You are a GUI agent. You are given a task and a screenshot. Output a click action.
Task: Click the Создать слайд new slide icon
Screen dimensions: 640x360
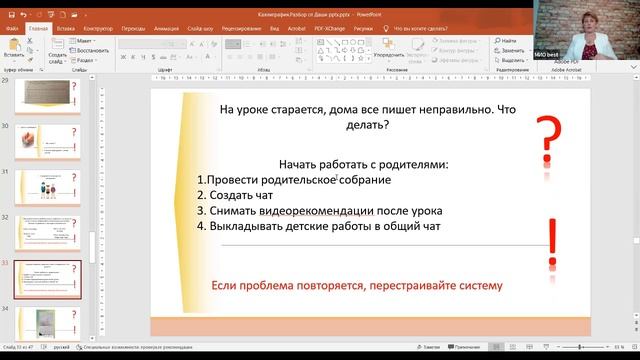[x=58, y=44]
